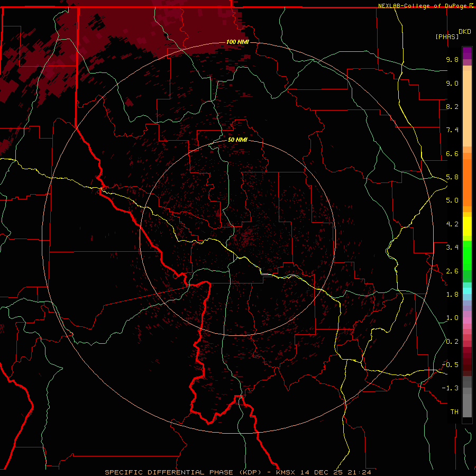476x476 pixels.
Task: Click the 4.2 value on the color scale
Action: 452,224
